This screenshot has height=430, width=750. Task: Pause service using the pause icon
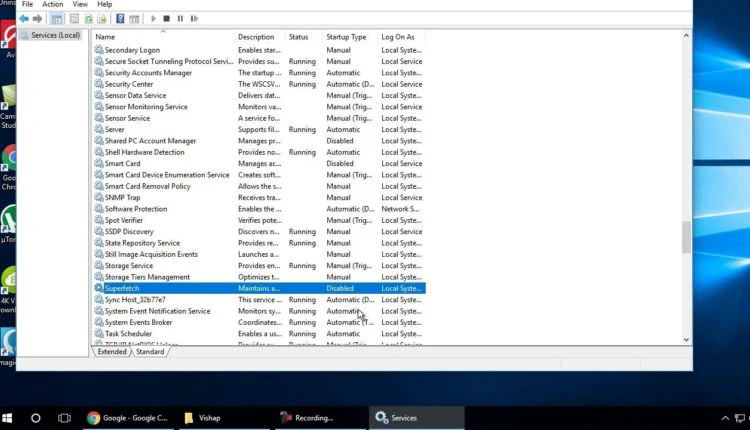pos(180,19)
